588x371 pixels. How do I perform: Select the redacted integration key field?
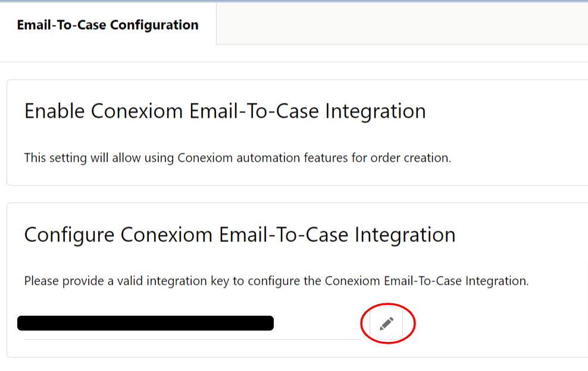(x=145, y=323)
